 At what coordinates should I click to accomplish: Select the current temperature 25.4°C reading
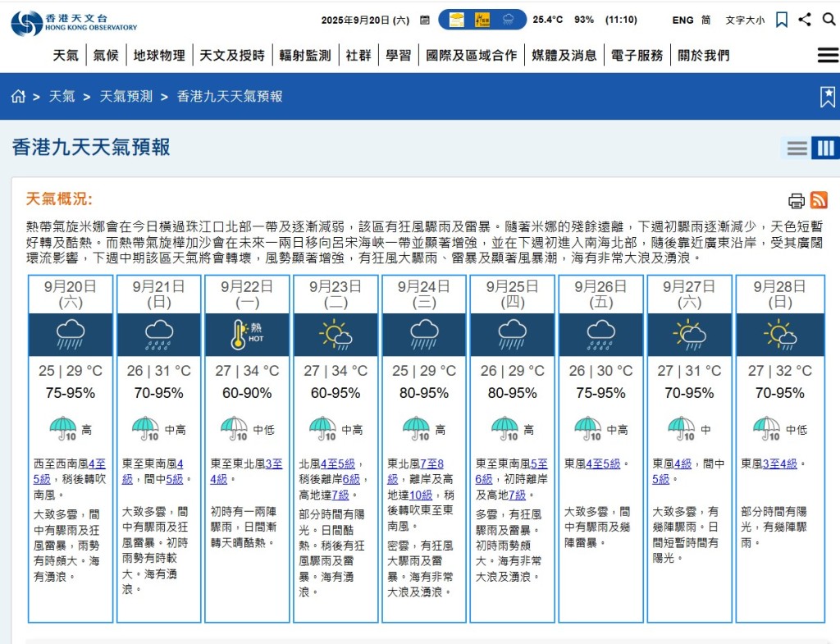[x=547, y=20]
